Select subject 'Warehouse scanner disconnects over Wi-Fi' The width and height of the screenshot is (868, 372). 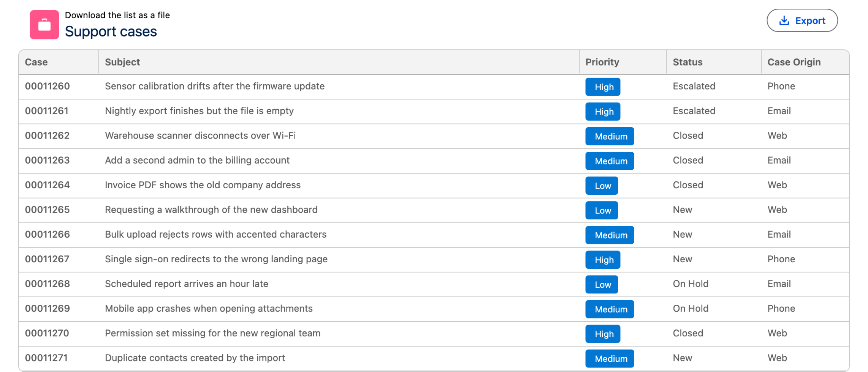[200, 136]
